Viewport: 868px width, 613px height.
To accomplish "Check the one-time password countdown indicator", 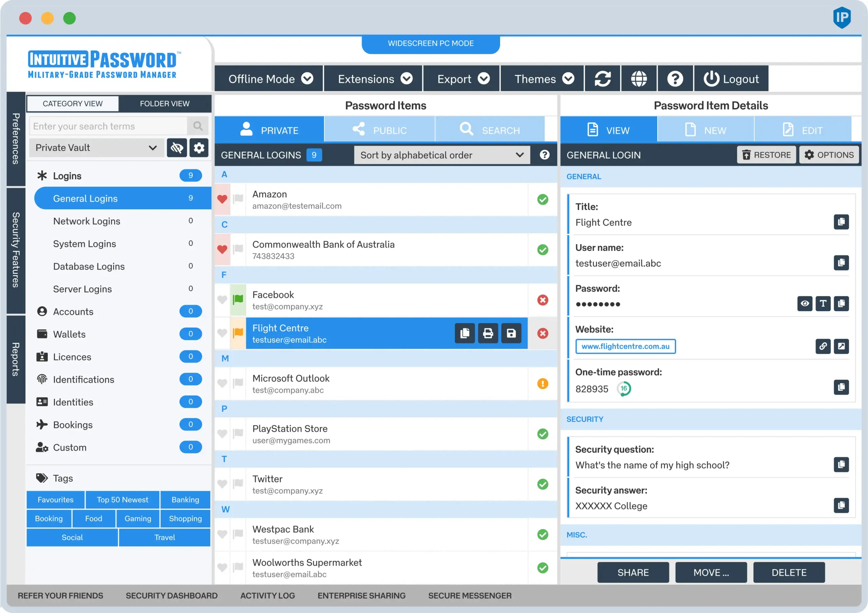I will point(624,388).
